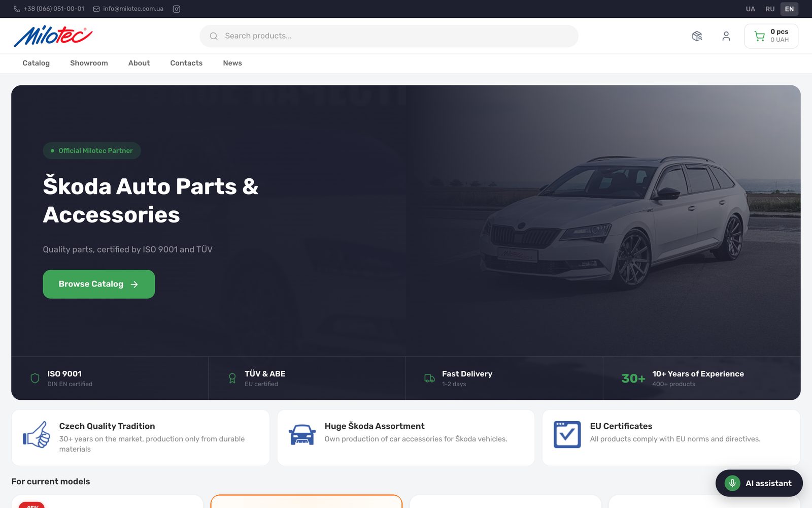Click the green '30+' statistic
812x508 pixels.
tap(633, 378)
